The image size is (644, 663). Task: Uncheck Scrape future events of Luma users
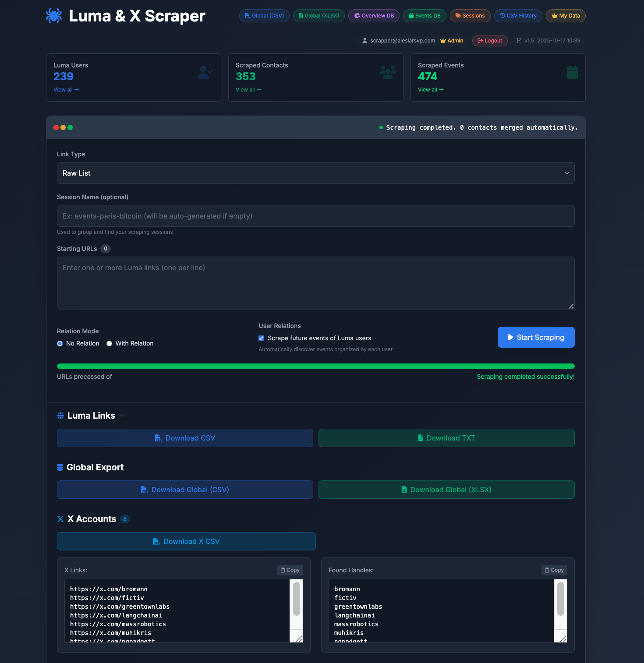click(x=262, y=338)
